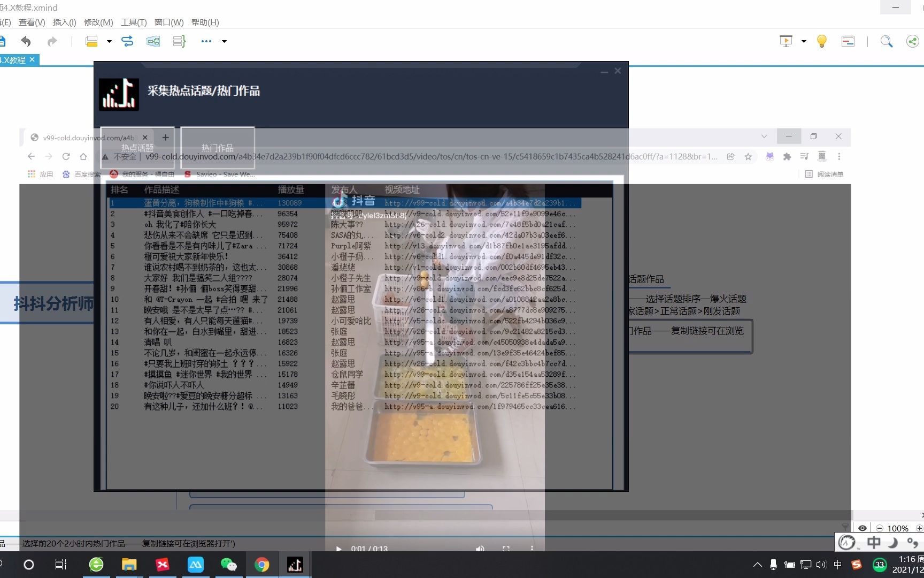
Task: Click the three dots more icon
Action: (206, 41)
